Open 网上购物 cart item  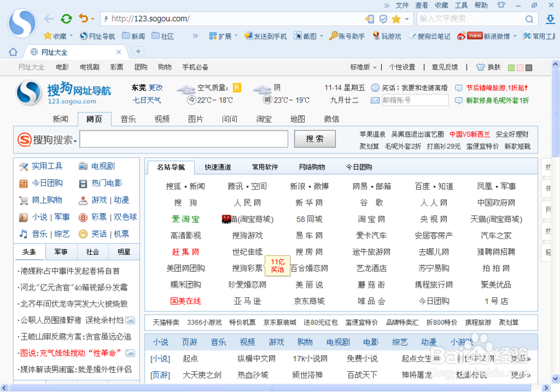[x=41, y=200]
